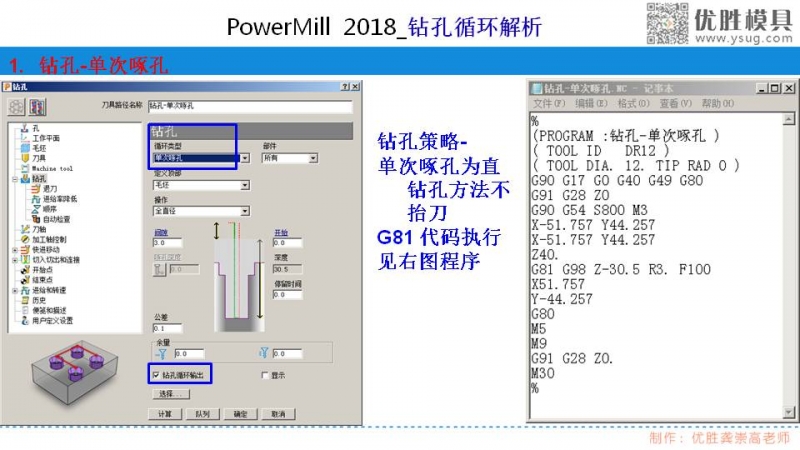Select the 工作平面 workplane icon in tree
The image size is (800, 450).
coord(24,138)
